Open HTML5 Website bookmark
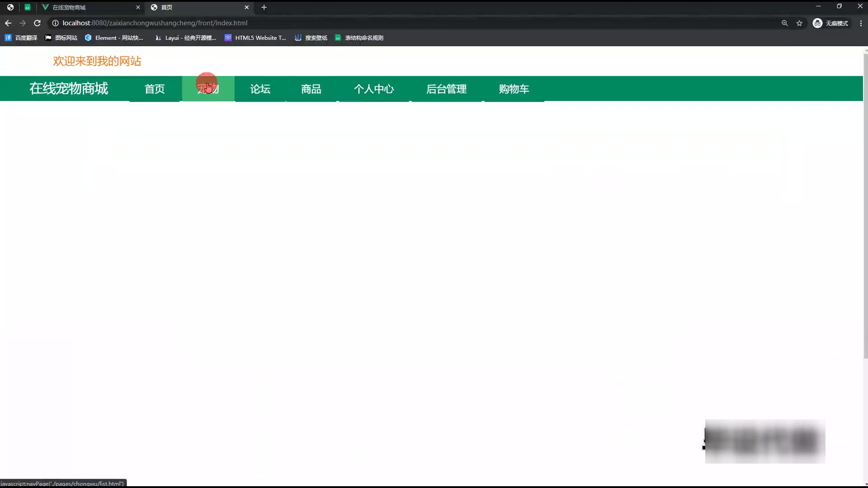 (255, 38)
